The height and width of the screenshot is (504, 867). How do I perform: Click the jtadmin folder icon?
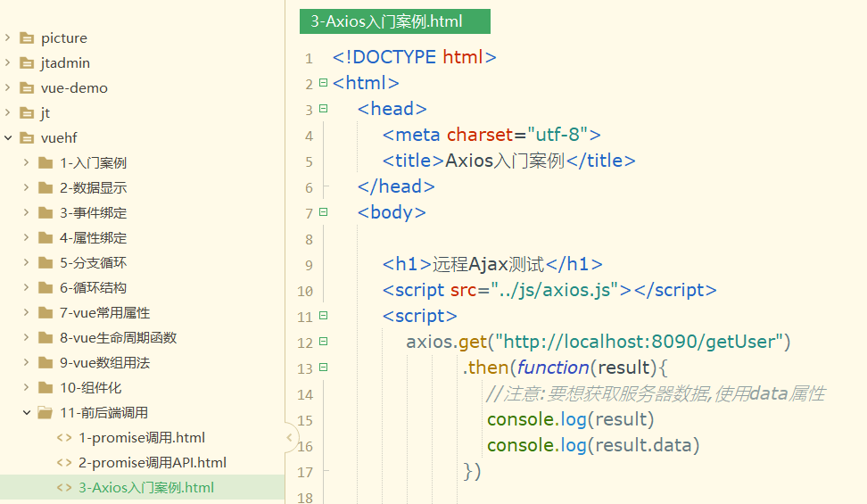pyautogui.click(x=27, y=63)
